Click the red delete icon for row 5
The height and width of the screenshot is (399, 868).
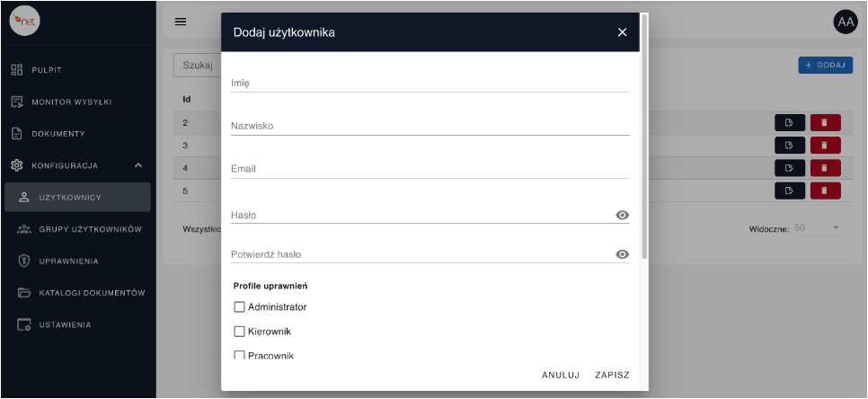click(825, 191)
